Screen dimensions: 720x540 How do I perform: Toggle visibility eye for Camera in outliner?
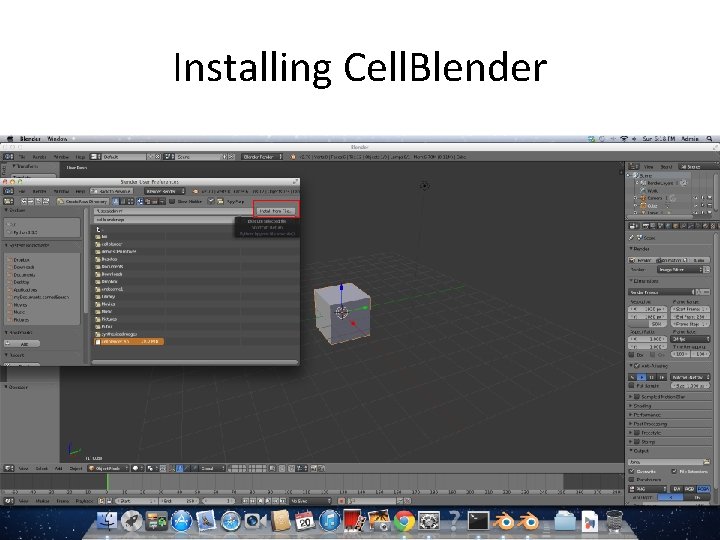(695, 198)
